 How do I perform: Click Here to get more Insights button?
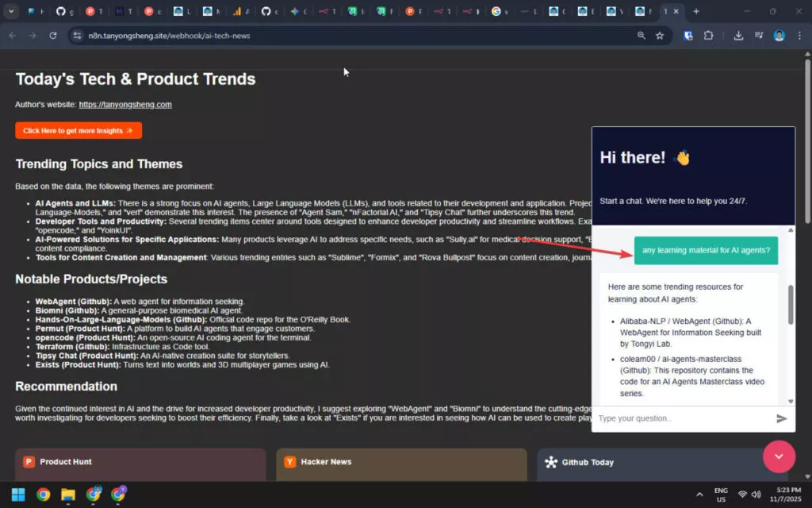[x=78, y=130]
